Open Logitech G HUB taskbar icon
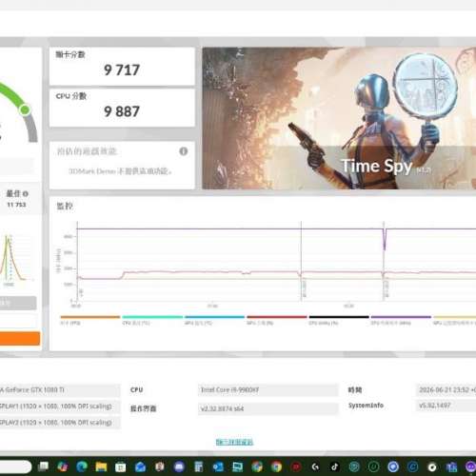Screen dimensions: 476x476 315,466
